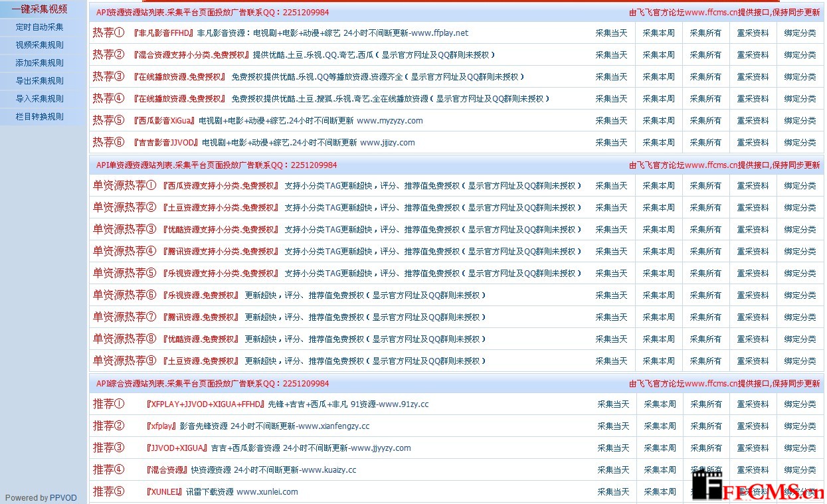827x504 pixels.
Task: Open 『优酷资源支持小分类.免费授权』 link
Action: [x=221, y=230]
